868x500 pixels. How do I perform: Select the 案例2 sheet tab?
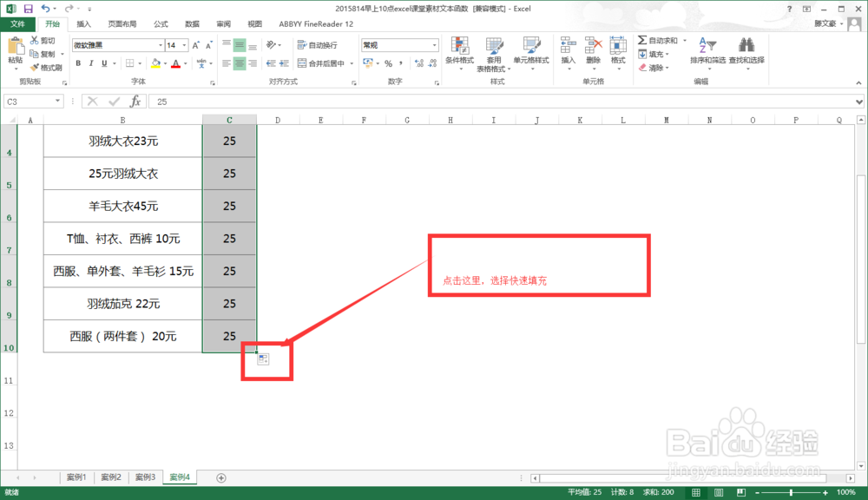coord(111,477)
